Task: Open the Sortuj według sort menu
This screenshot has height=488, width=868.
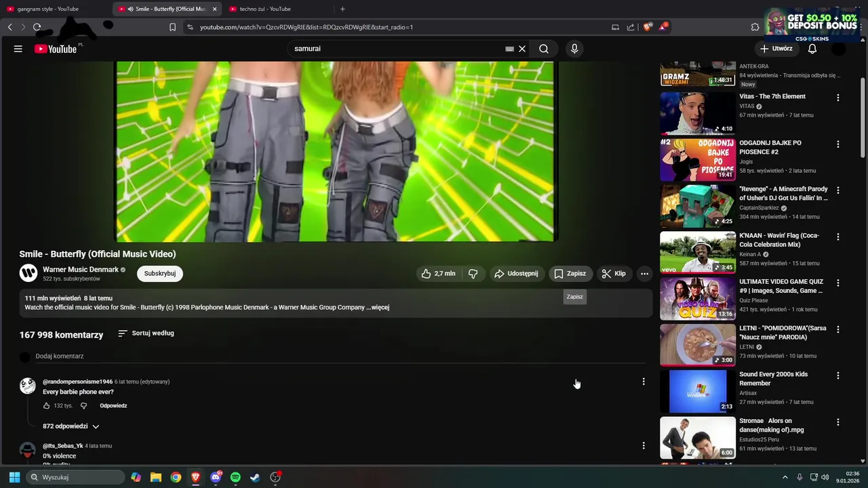Action: (146, 333)
